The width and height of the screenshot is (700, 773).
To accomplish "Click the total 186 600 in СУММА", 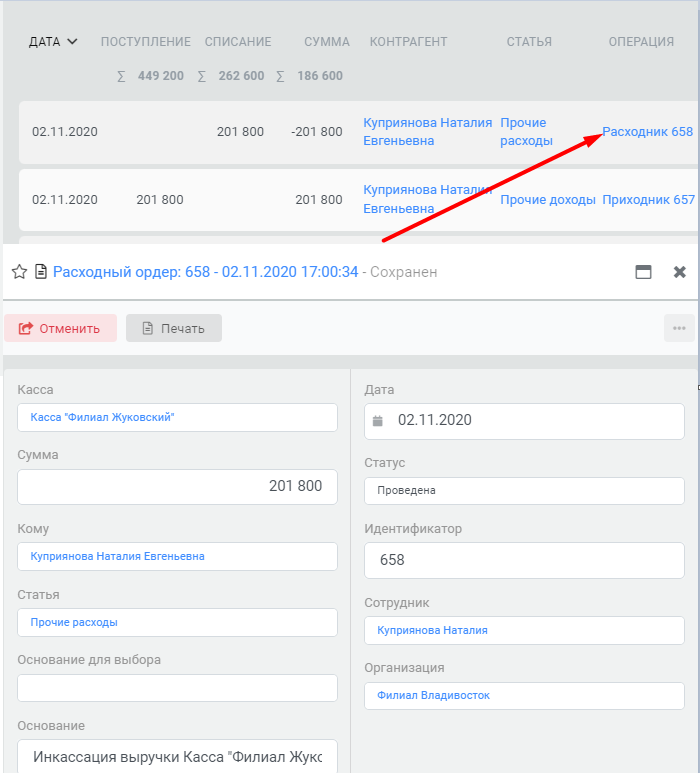I will [319, 76].
